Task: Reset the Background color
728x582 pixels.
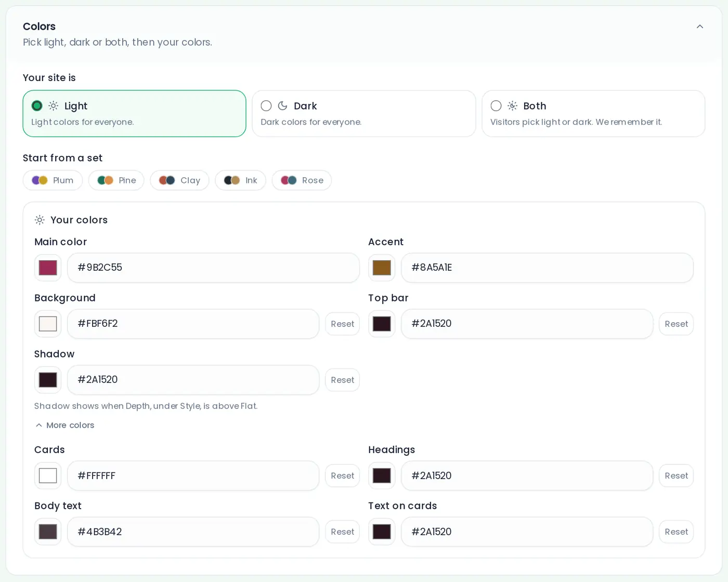Action: 342,324
